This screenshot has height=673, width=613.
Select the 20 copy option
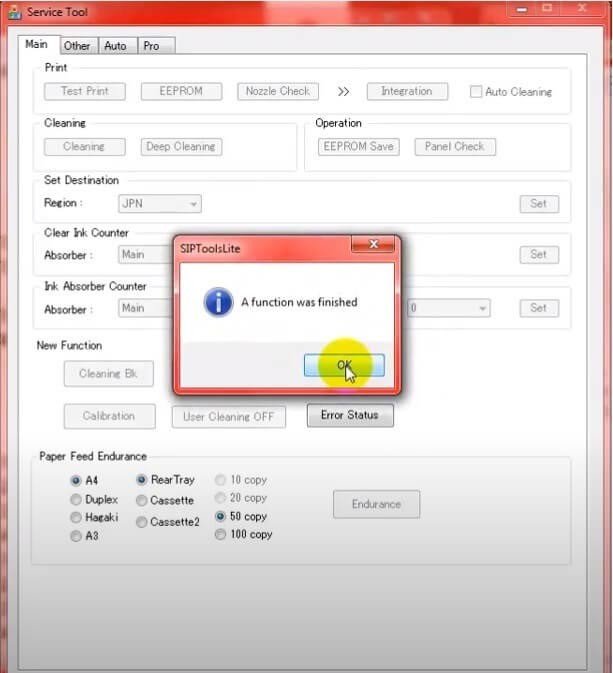(220, 498)
